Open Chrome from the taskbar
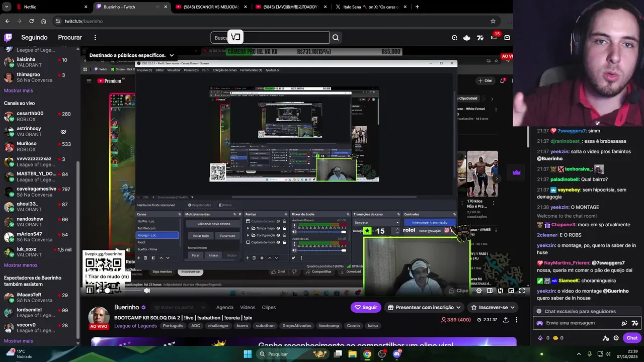The height and width of the screenshot is (362, 644). coord(367,354)
